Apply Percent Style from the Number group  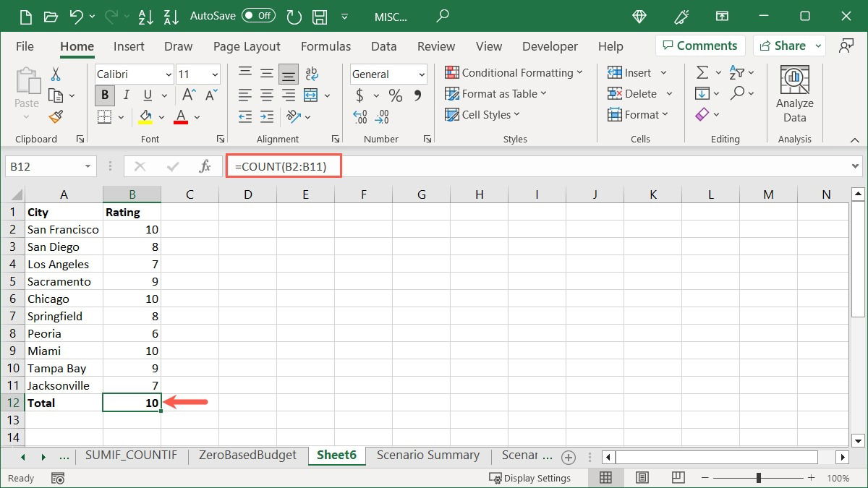click(x=395, y=94)
